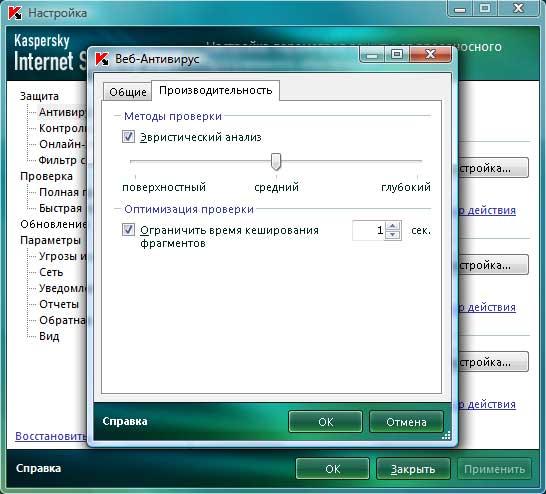The width and height of the screenshot is (546, 494).
Task: Click Закрыть in the Настройка window
Action: click(413, 469)
